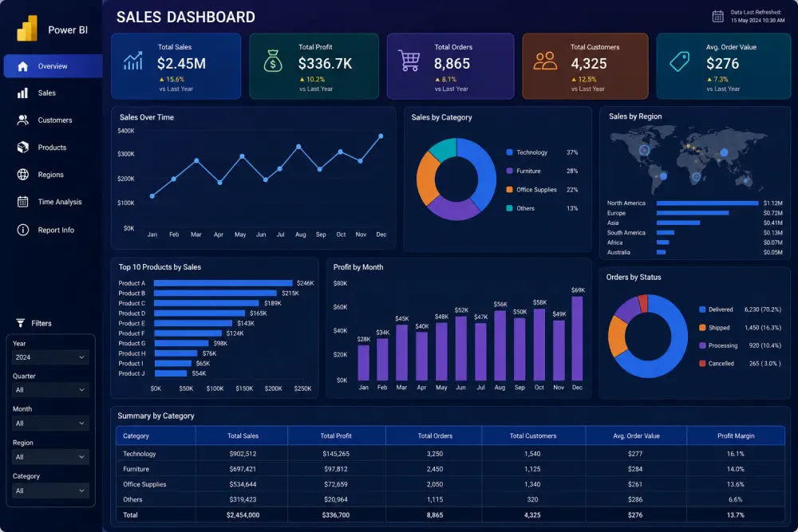Click the Profit Margin column header
Screen dimensions: 798x532
(x=736, y=435)
